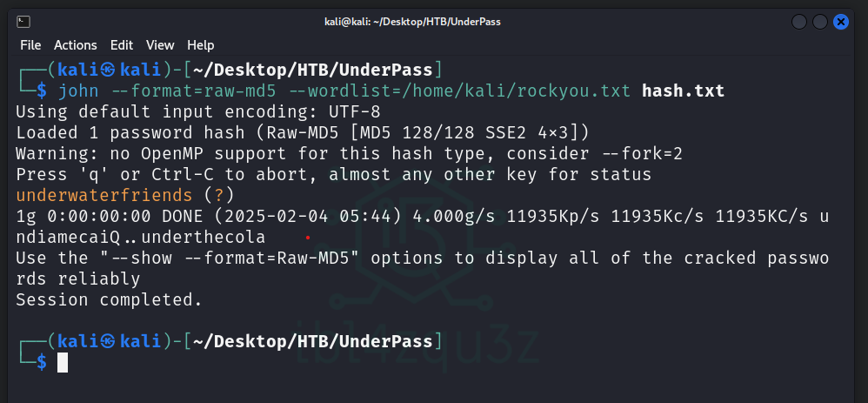Click the block cursor at the empty prompt

63,363
